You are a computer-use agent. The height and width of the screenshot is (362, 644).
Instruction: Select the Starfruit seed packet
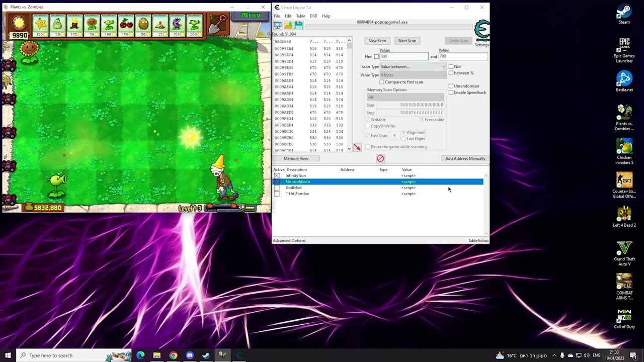pos(40,26)
